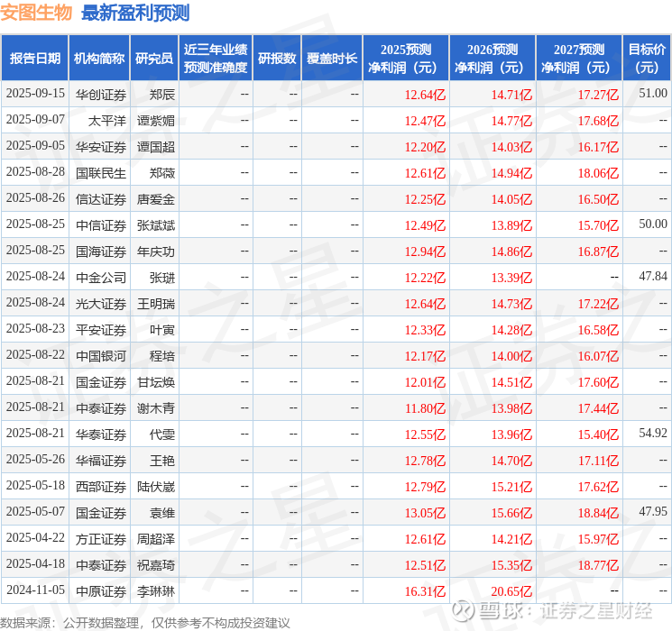Click the 15.21亿 forecast value
This screenshot has height=631, width=672.
click(511, 487)
